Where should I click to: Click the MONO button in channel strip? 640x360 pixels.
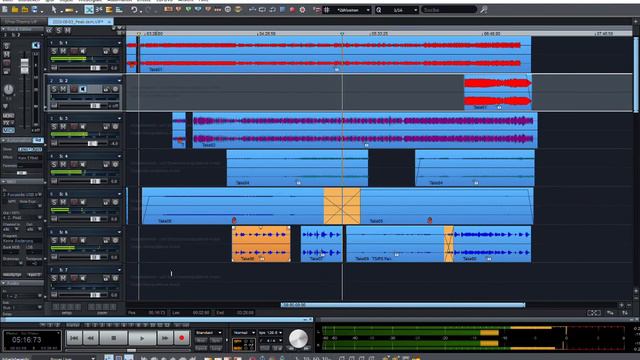coord(9,116)
